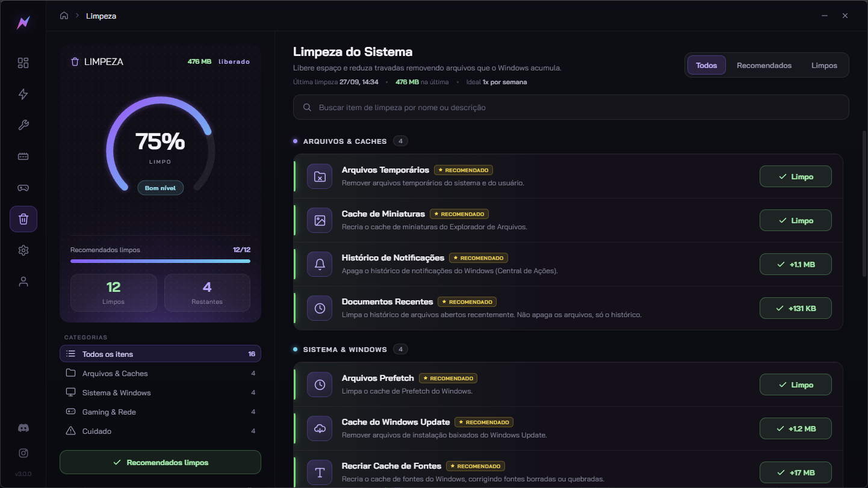The width and height of the screenshot is (868, 488).
Task: Select the trash cleanup icon in sidebar
Action: click(x=23, y=219)
